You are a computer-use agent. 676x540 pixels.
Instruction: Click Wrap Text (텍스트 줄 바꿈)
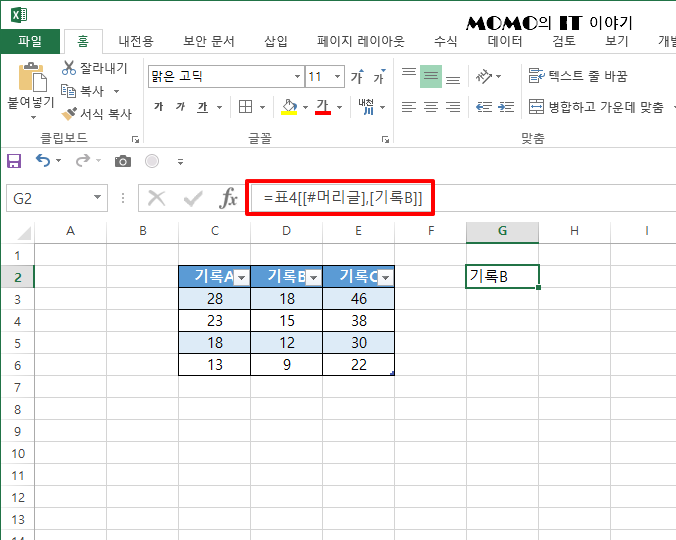tap(578, 76)
